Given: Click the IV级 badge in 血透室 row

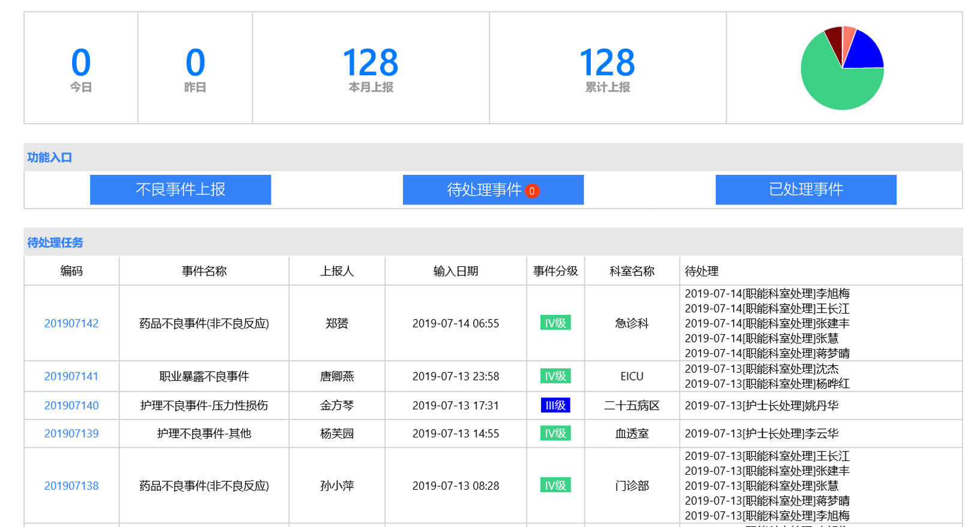Looking at the screenshot, I should pyautogui.click(x=555, y=433).
